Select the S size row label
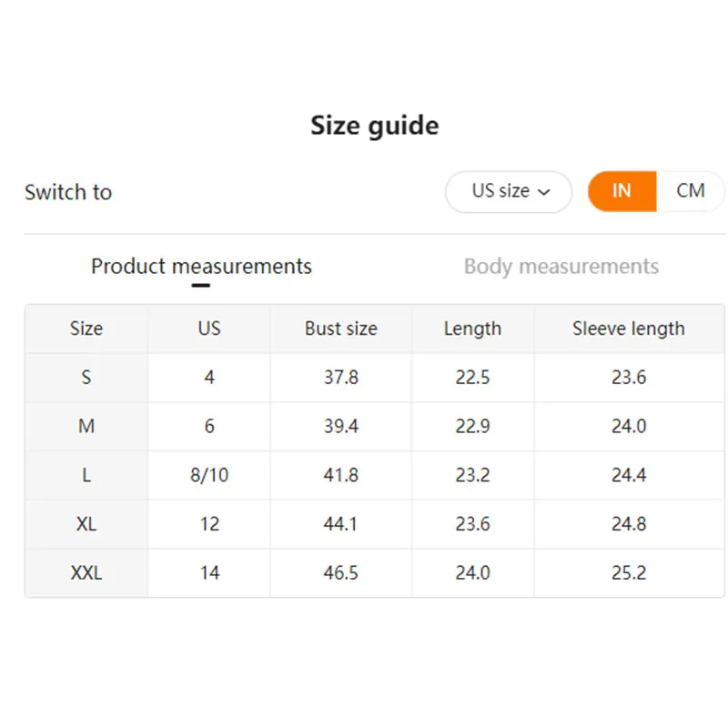728x728 pixels. tap(86, 378)
